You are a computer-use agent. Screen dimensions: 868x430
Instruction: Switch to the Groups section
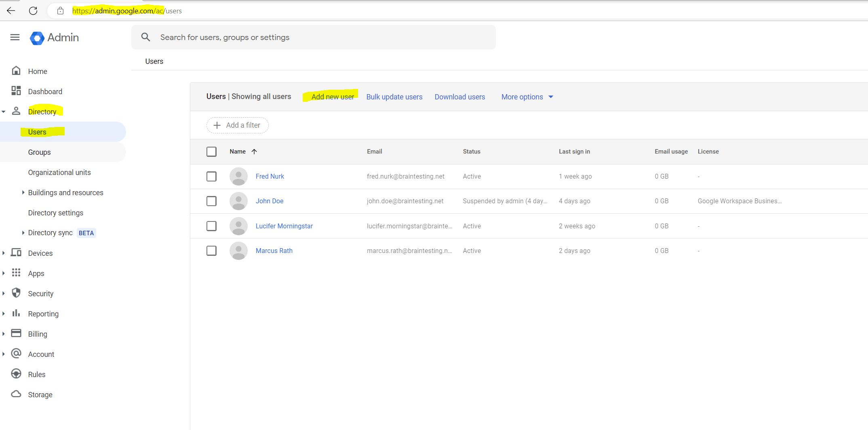(x=39, y=152)
